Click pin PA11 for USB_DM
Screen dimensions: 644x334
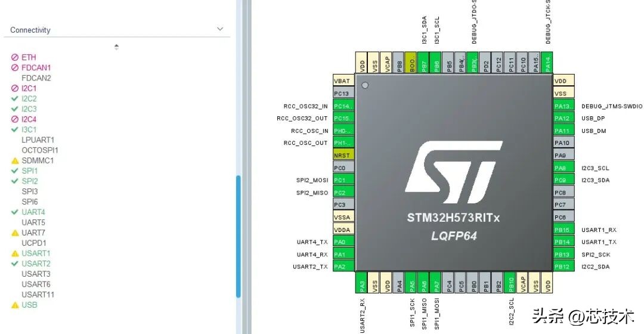[563, 131]
